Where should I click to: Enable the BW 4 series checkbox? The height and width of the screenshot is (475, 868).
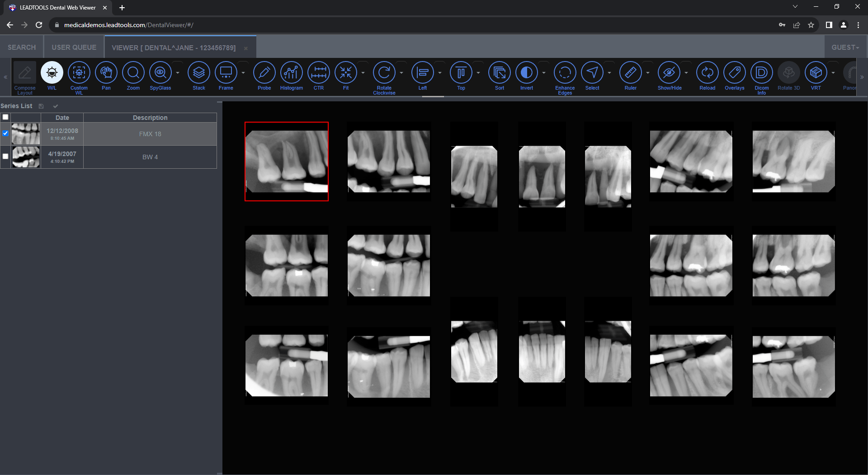tap(5, 156)
